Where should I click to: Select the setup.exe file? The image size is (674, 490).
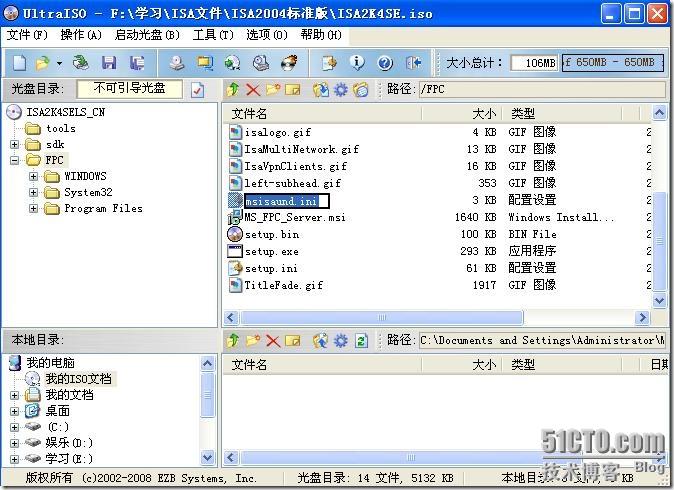pyautogui.click(x=272, y=251)
